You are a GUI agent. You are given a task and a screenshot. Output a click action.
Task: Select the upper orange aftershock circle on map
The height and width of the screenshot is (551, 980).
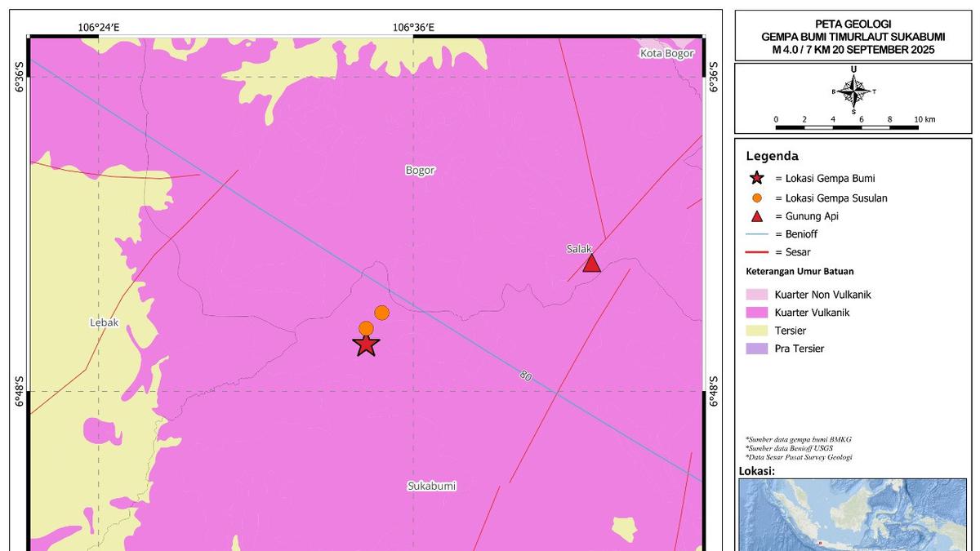(x=381, y=313)
